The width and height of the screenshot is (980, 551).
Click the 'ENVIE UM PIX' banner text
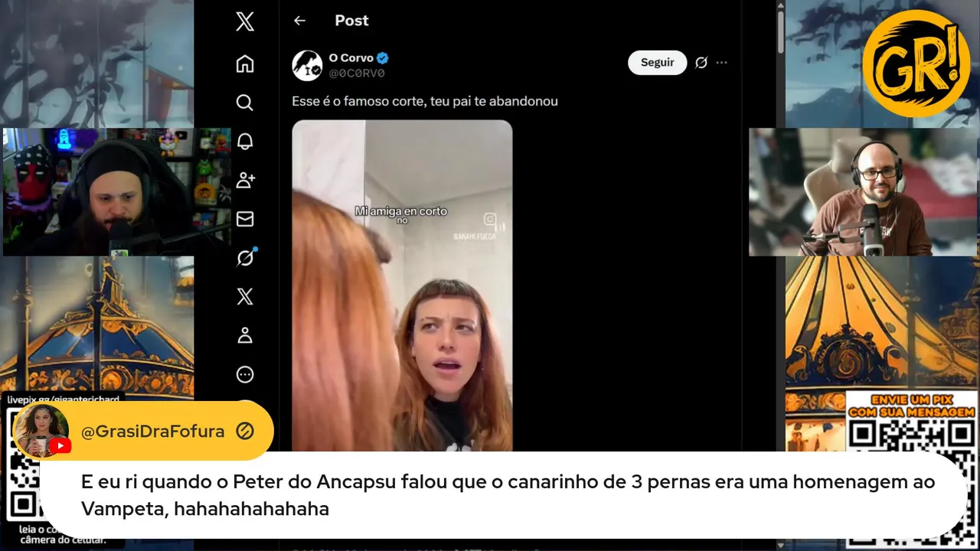(911, 407)
